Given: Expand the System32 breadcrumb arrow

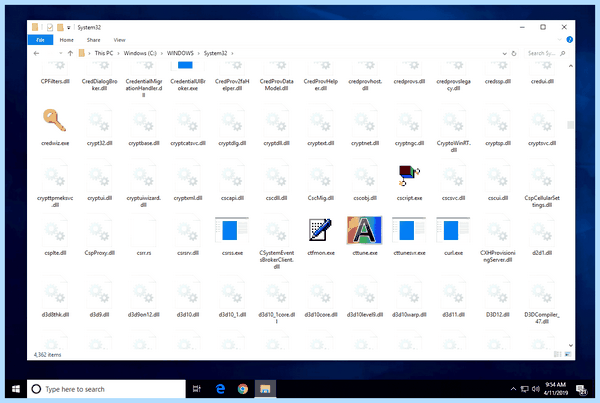Looking at the screenshot, I should [232, 53].
